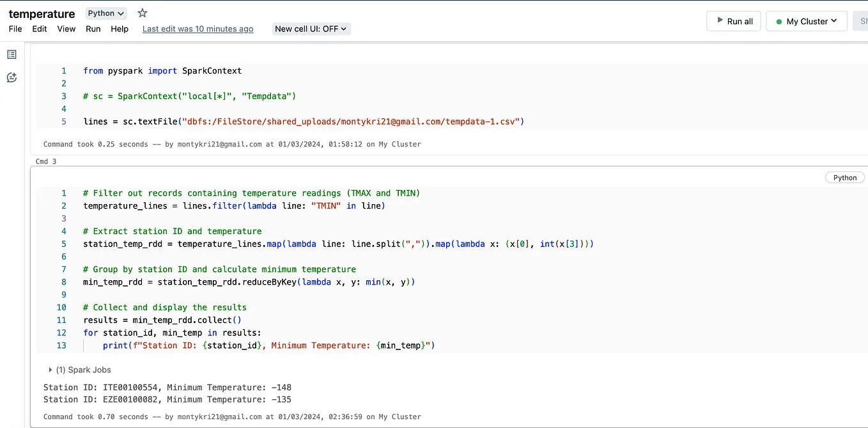This screenshot has height=428, width=868.
Task: Open the Python language selector next to the title
Action: [105, 13]
